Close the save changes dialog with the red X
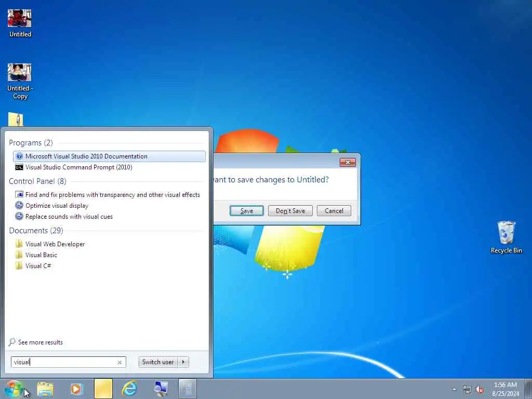This screenshot has width=532, height=399. 348,163
